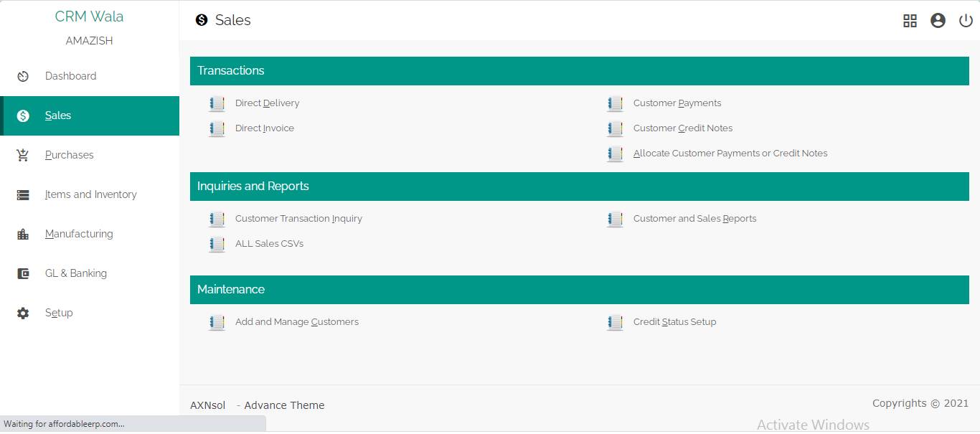Click the Manufacturing factory icon
The width and height of the screenshot is (980, 434).
coord(23,235)
